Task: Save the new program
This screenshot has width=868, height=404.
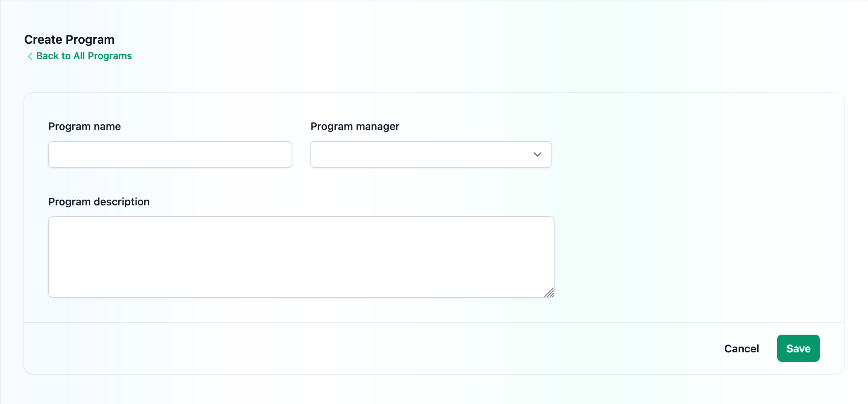Action: pos(798,348)
